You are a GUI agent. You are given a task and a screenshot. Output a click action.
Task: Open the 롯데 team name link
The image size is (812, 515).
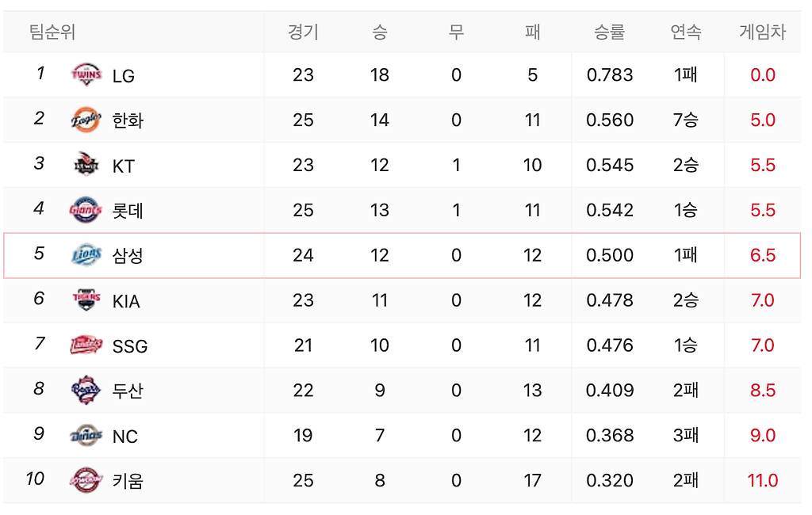(x=128, y=211)
